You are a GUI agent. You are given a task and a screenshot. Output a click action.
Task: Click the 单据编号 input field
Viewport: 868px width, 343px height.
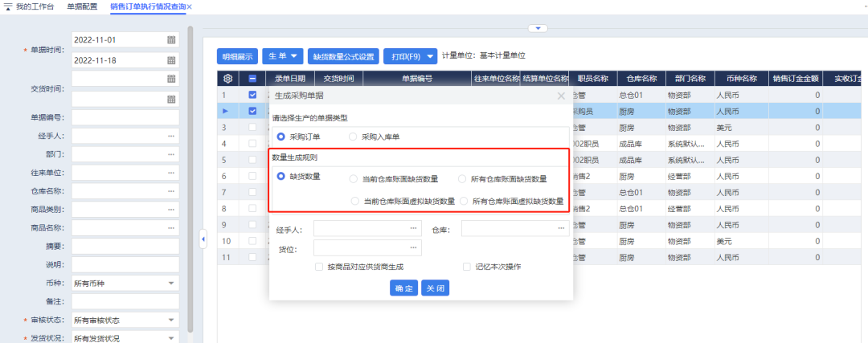tap(125, 117)
